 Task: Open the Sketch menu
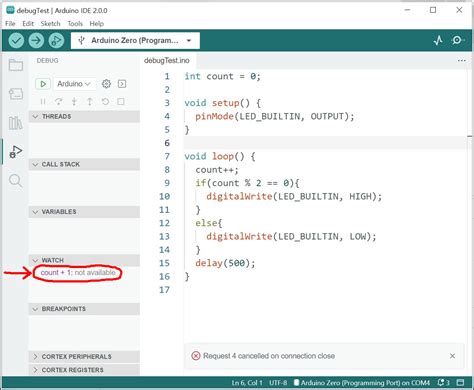50,24
